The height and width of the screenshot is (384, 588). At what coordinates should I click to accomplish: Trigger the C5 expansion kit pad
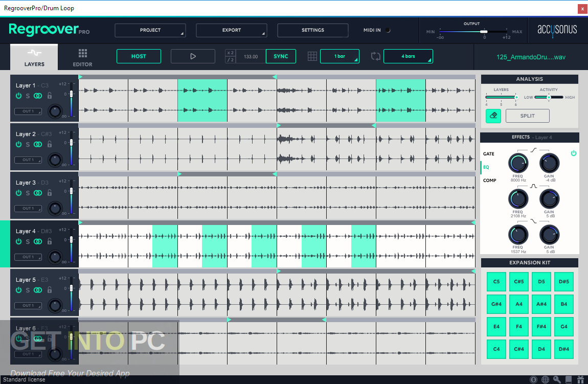(496, 282)
